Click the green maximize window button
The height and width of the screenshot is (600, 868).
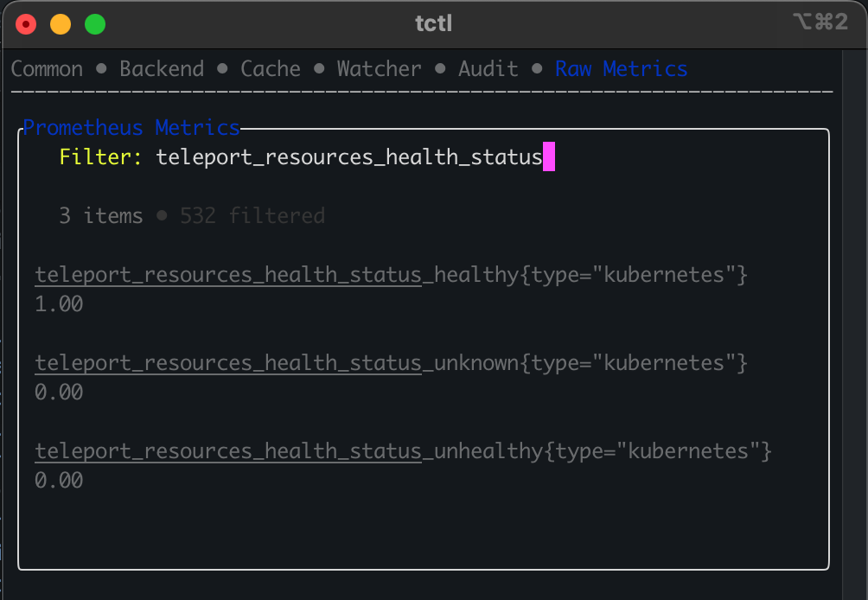tap(95, 24)
